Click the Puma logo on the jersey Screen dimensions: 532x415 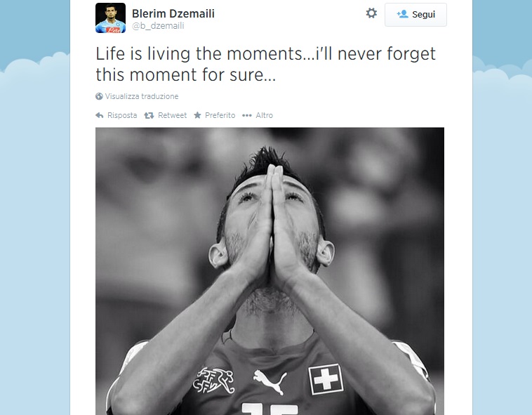270,381
